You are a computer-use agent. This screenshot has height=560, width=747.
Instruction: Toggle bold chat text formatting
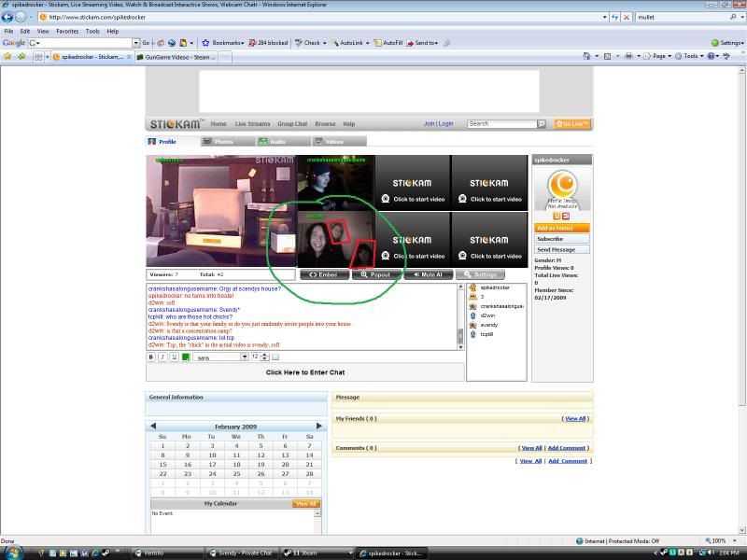coord(151,357)
